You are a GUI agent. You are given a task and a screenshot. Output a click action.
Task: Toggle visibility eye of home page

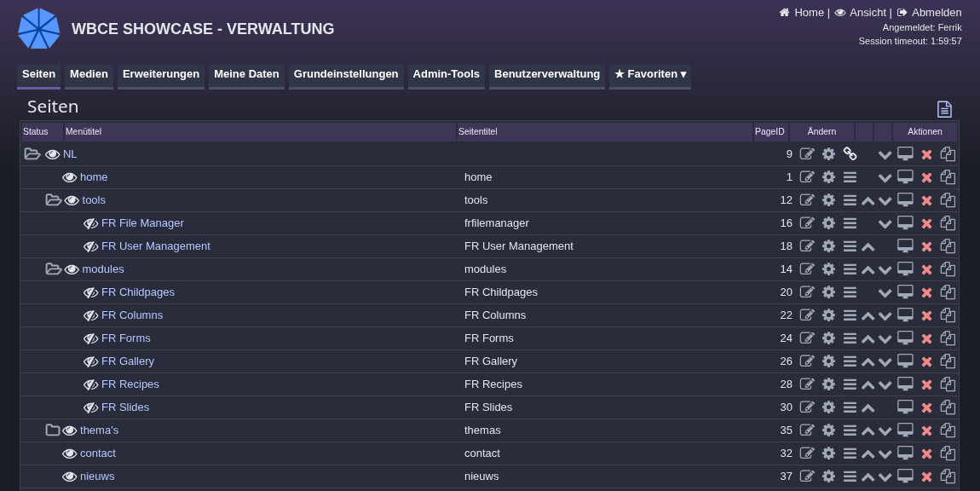coord(69,177)
